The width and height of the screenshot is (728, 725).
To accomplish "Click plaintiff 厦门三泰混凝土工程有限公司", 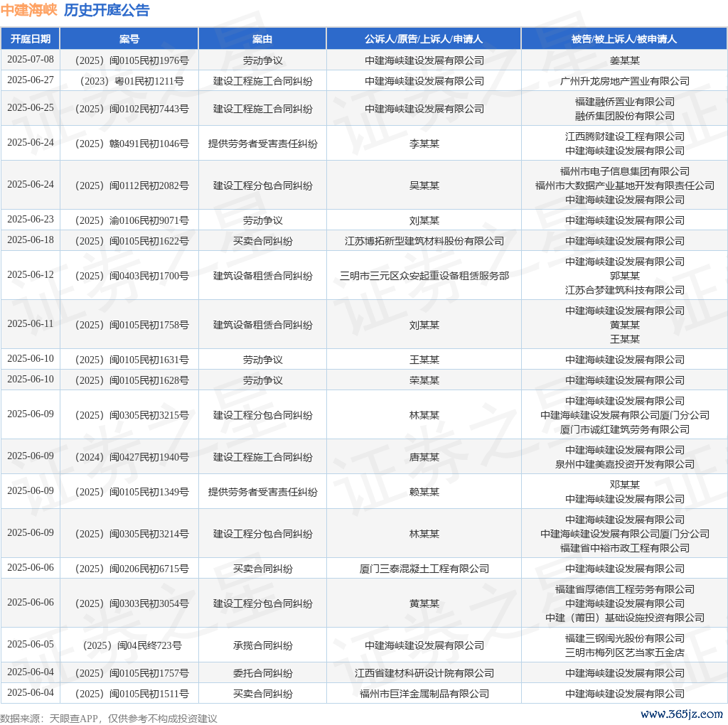I will tap(424, 569).
